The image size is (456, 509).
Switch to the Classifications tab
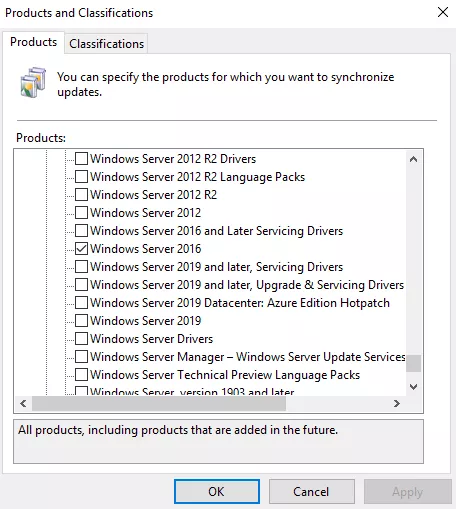point(106,44)
